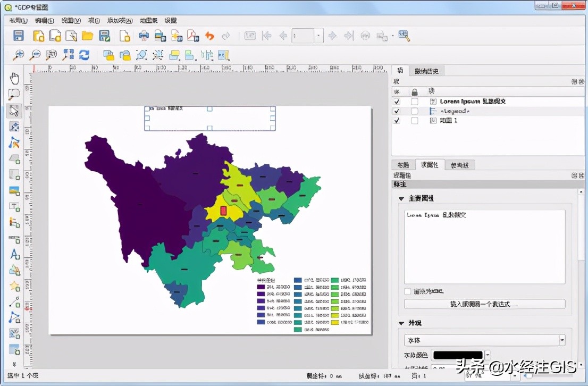Export layout as PDF
Image resolution: width=588 pixels, height=386 pixels.
(x=193, y=36)
